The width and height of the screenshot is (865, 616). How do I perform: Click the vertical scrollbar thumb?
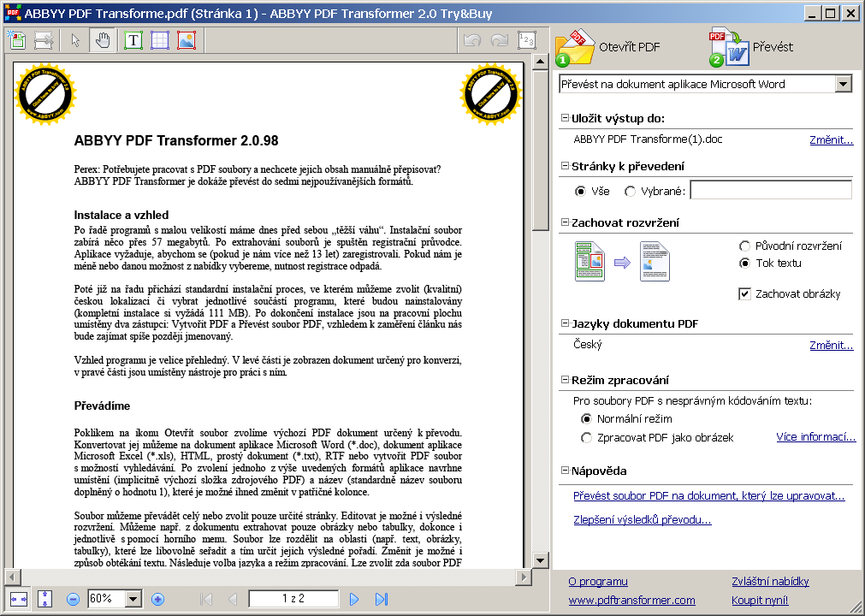tap(540, 150)
